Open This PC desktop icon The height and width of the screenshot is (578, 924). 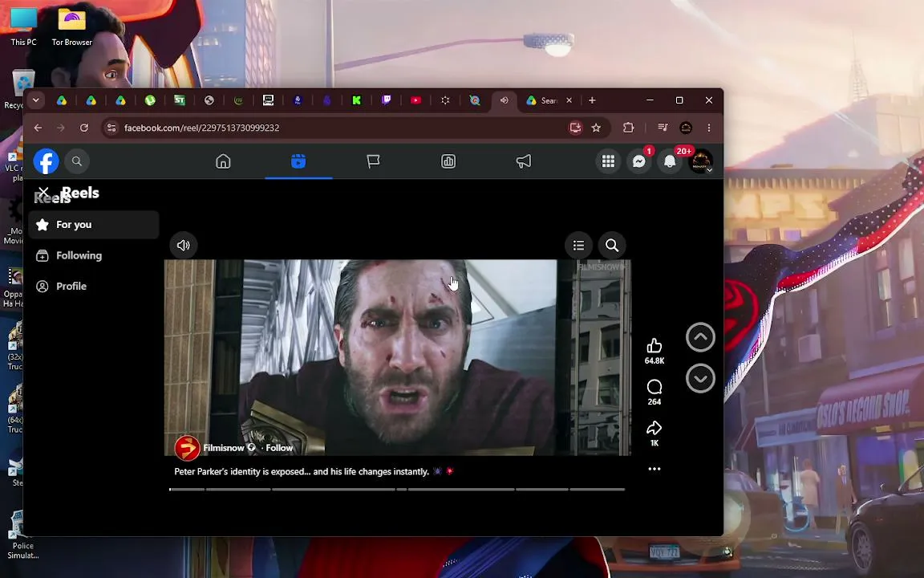tap(23, 26)
